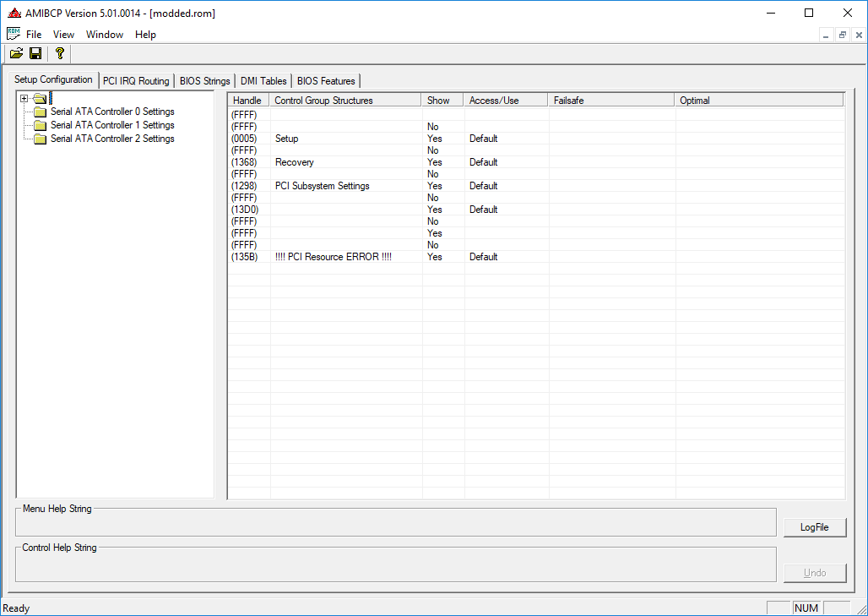This screenshot has width=868, height=616.
Task: Click folder icon for Serial ATA Controller 2
Action: pyautogui.click(x=40, y=139)
